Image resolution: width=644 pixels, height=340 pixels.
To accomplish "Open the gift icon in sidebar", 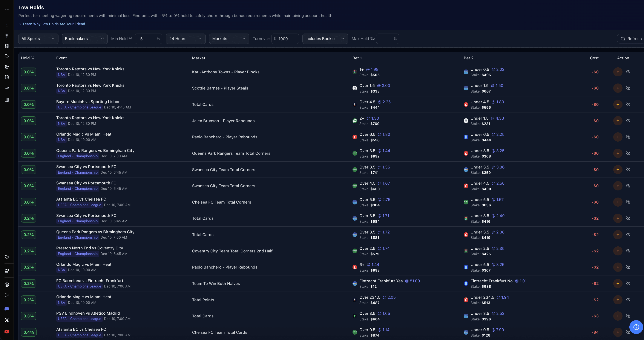I will tap(7, 66).
